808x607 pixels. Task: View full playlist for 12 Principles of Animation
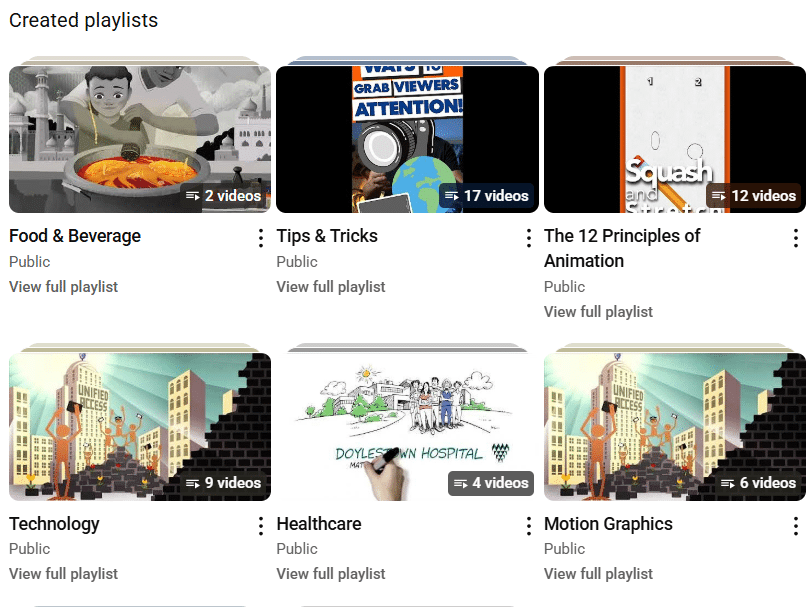coord(598,312)
